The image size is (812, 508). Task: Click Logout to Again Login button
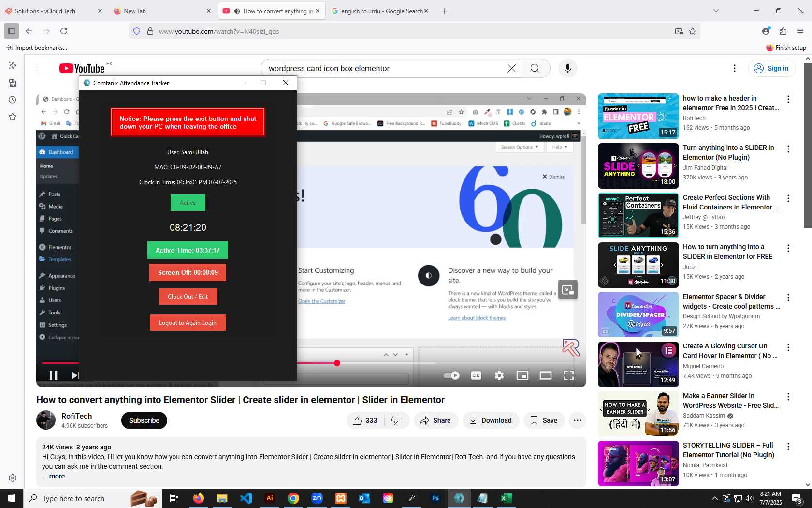click(188, 323)
